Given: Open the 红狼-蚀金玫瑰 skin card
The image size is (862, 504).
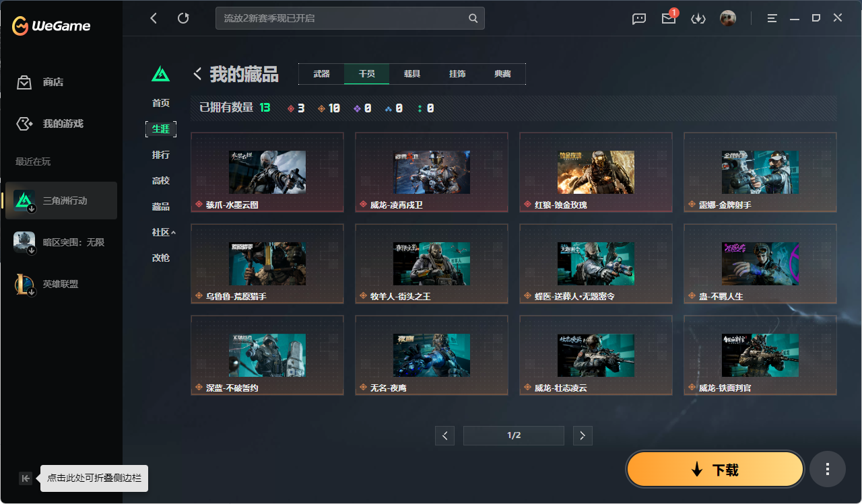Looking at the screenshot, I should (596, 172).
